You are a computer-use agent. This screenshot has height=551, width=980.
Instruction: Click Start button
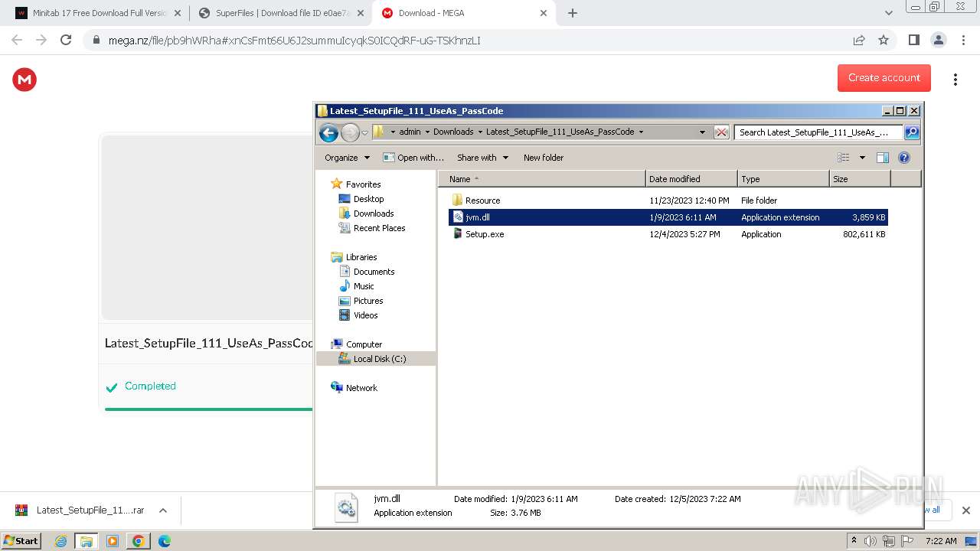pyautogui.click(x=21, y=541)
